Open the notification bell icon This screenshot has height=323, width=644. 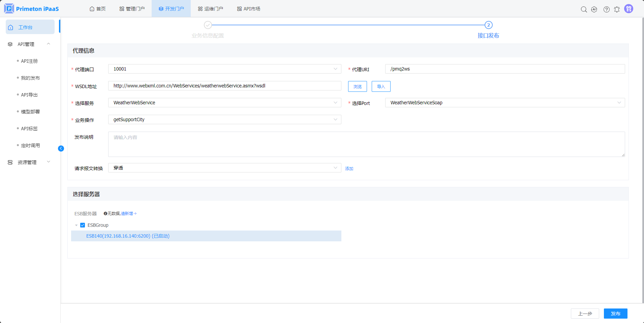617,9
